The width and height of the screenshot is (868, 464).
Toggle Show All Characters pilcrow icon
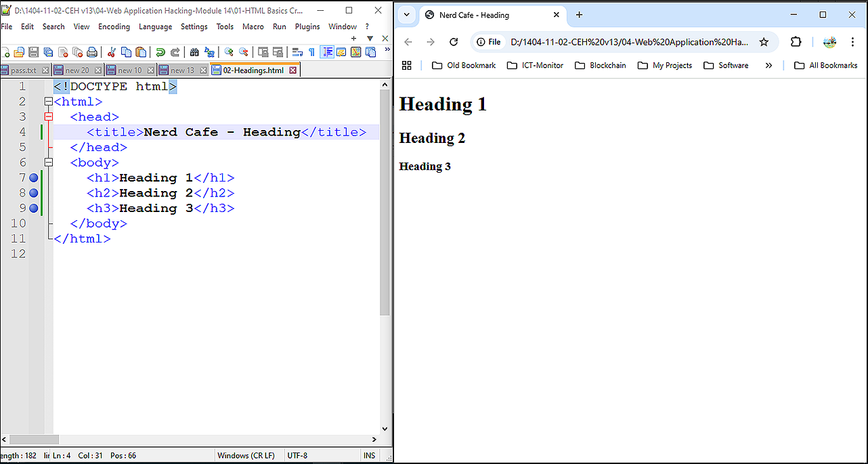[311, 52]
